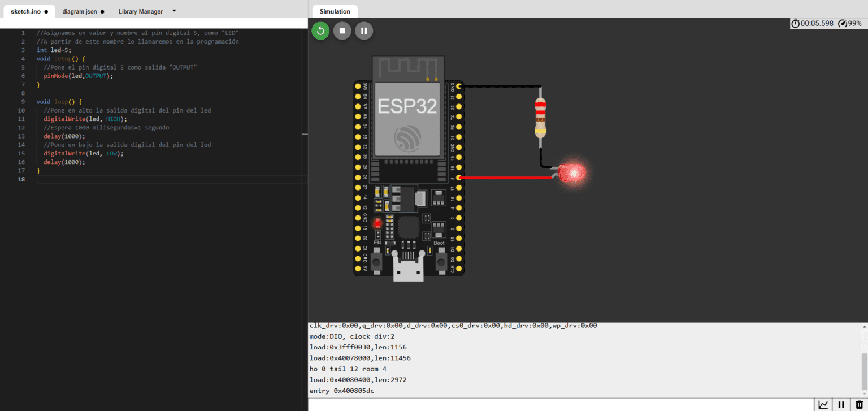Select the Simulation tab
The image size is (868, 411).
click(335, 11)
